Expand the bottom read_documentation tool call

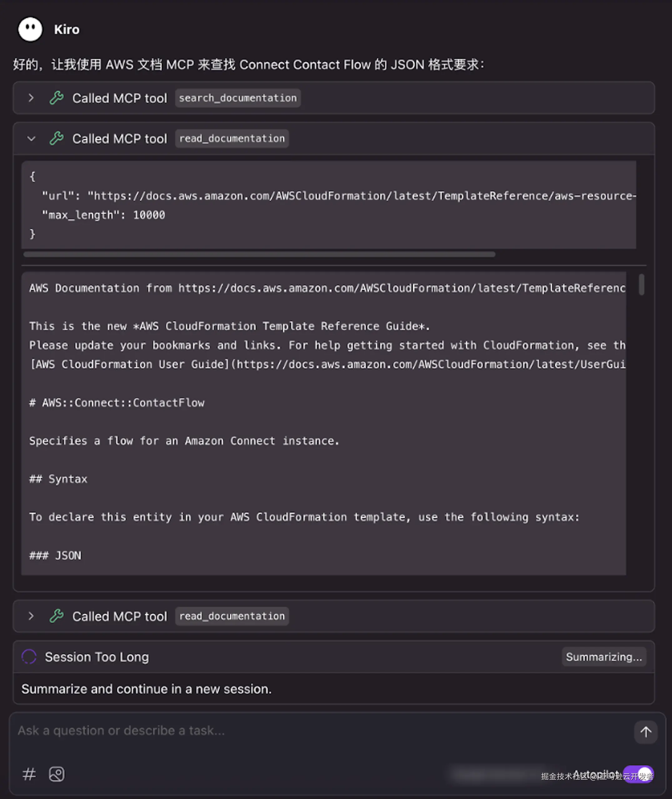tap(31, 616)
